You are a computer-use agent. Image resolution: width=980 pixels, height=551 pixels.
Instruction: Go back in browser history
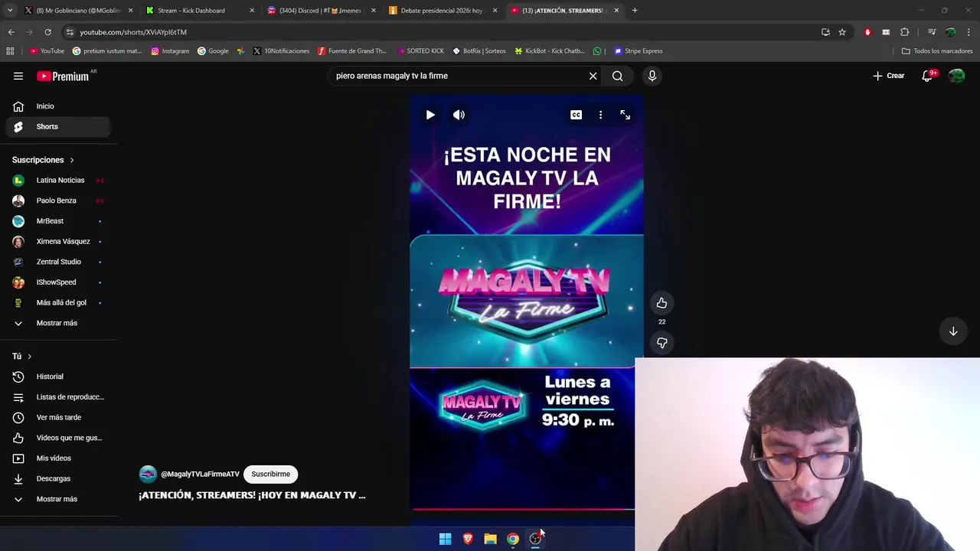point(11,32)
